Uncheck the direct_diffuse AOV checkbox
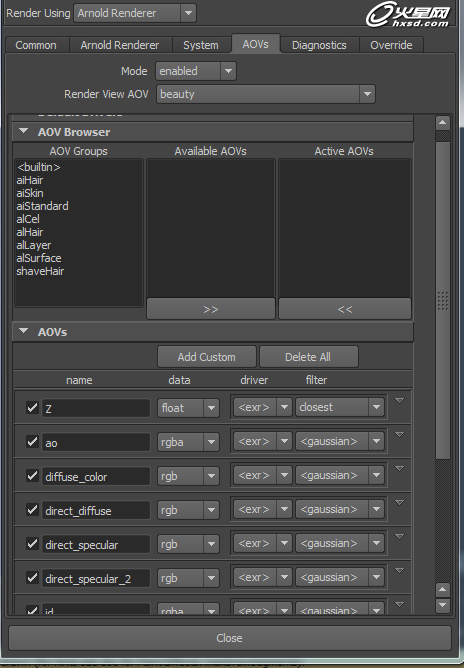464x668 pixels. pyautogui.click(x=32, y=510)
